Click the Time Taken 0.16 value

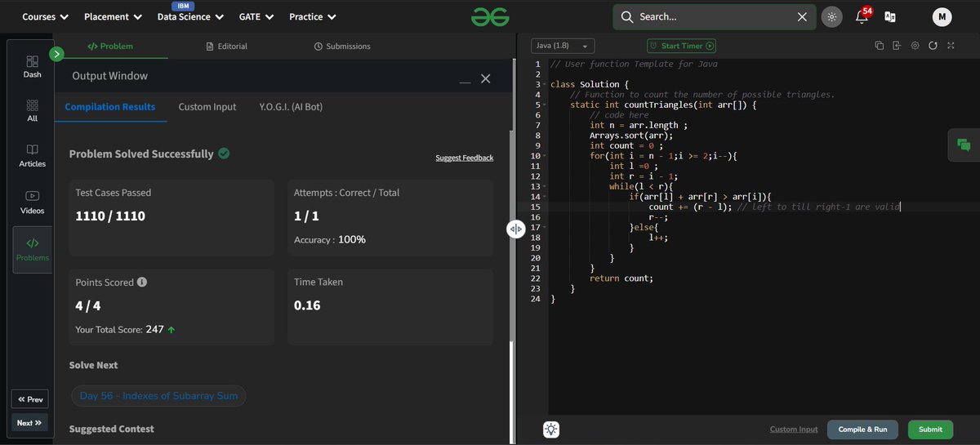307,305
